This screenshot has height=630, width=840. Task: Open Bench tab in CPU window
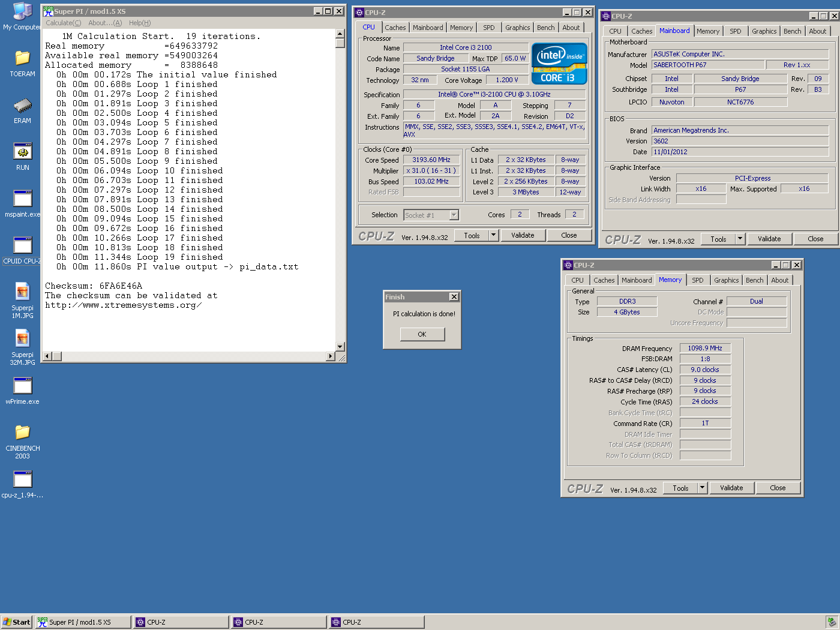coord(546,28)
